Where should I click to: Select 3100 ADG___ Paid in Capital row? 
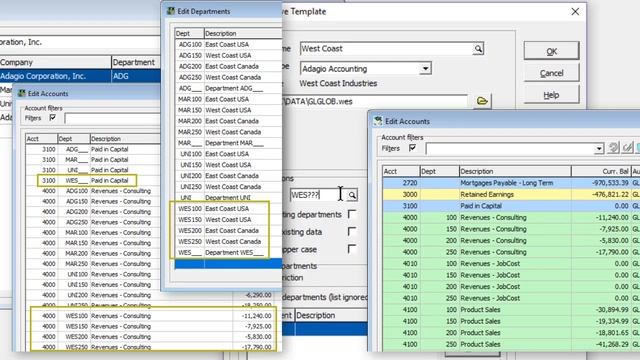pos(93,149)
